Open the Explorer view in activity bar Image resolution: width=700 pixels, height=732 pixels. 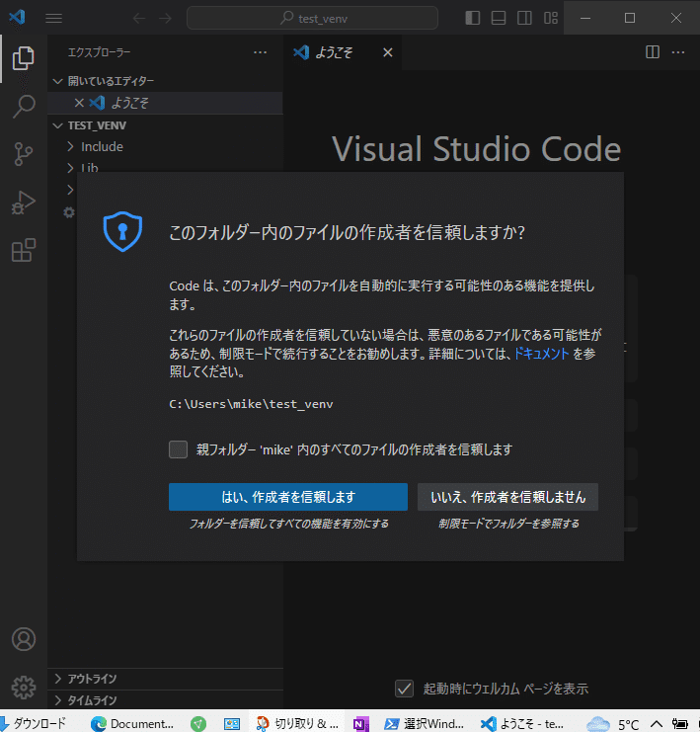pyautogui.click(x=24, y=58)
